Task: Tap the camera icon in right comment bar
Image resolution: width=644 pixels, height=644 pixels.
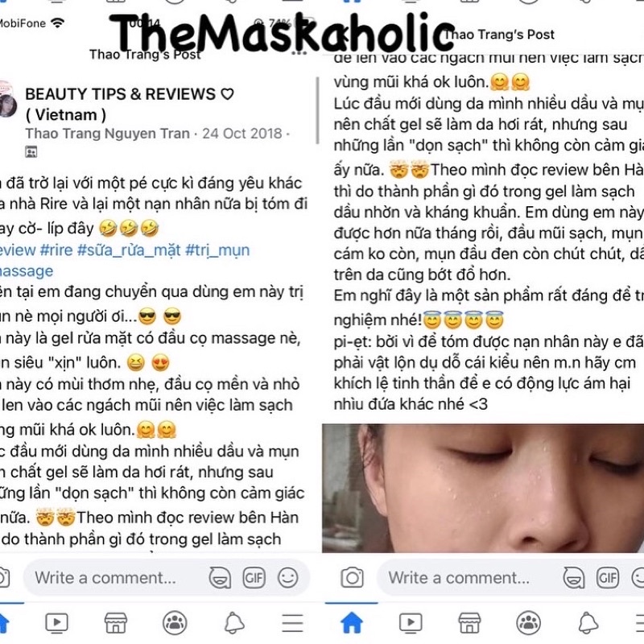Action: tap(352, 578)
